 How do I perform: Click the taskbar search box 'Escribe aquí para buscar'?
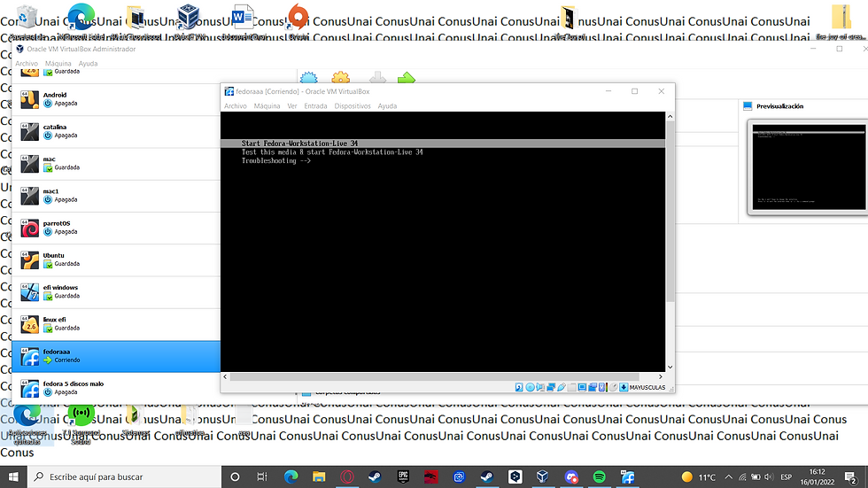124,476
